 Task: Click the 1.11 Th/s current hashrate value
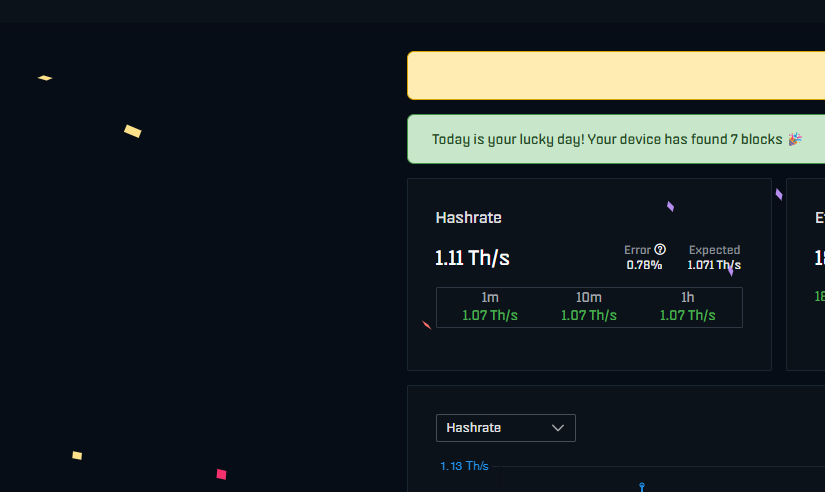pyautogui.click(x=472, y=258)
